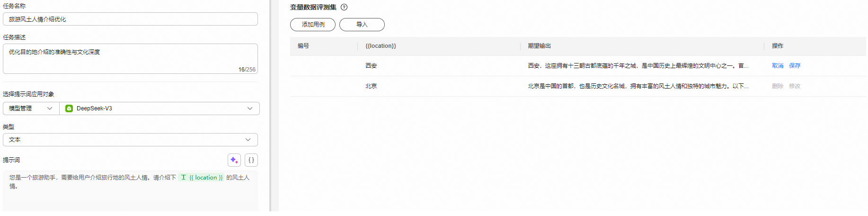The height and width of the screenshot is (216, 868).
Task: Click into the 提示词 prompt editor
Action: 130,191
